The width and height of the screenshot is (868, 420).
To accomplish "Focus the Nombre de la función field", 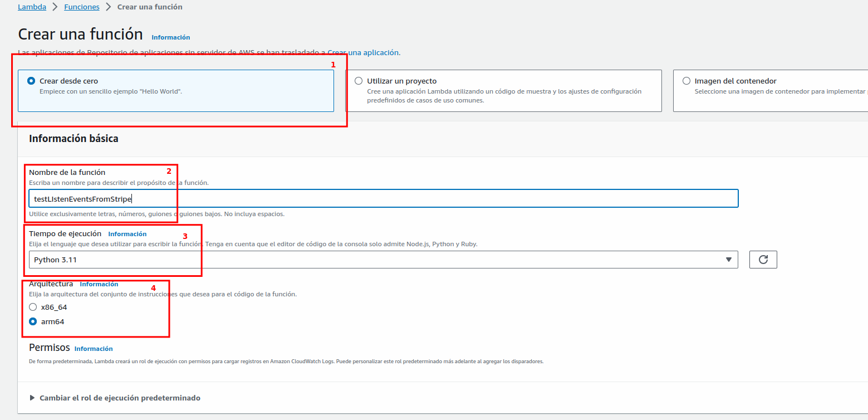I will coord(384,199).
